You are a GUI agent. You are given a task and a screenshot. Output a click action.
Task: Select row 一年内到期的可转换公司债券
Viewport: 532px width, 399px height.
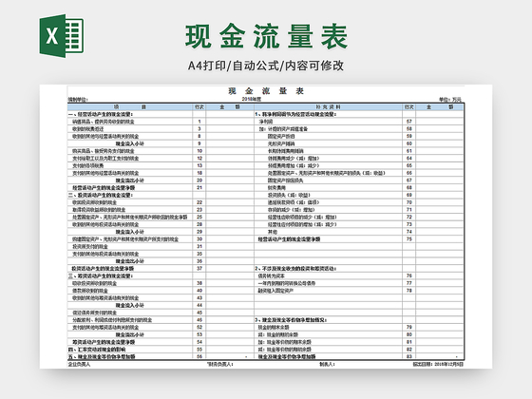[x=287, y=283]
